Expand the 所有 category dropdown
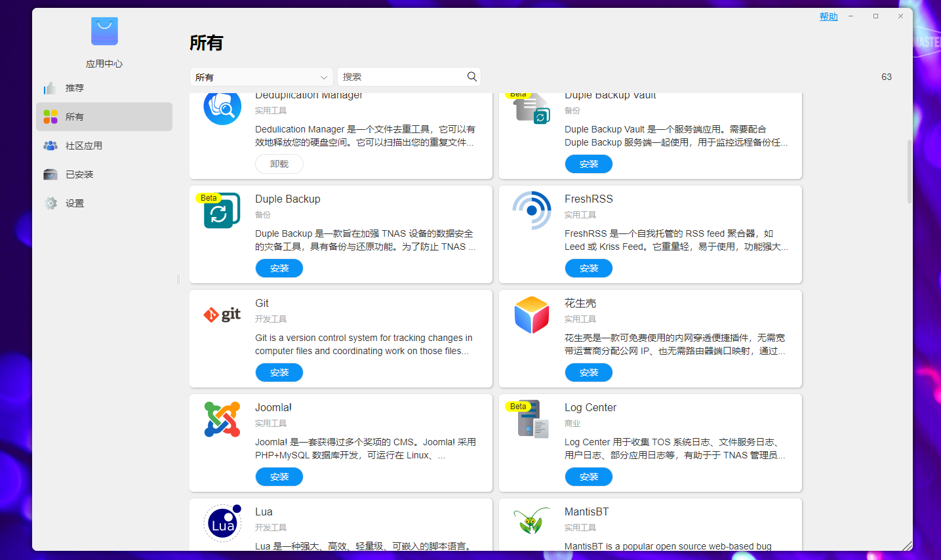 (x=262, y=77)
